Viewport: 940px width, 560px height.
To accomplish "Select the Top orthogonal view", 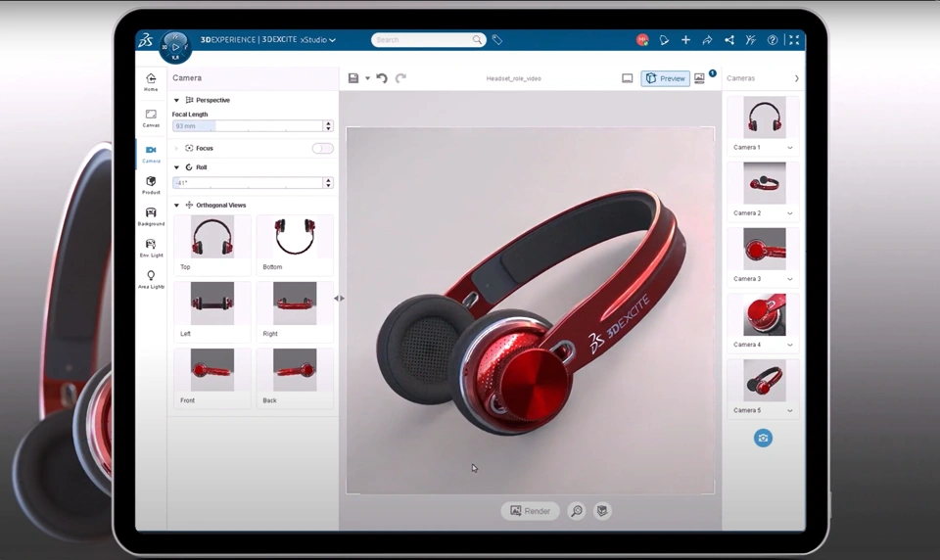I will pos(212,245).
